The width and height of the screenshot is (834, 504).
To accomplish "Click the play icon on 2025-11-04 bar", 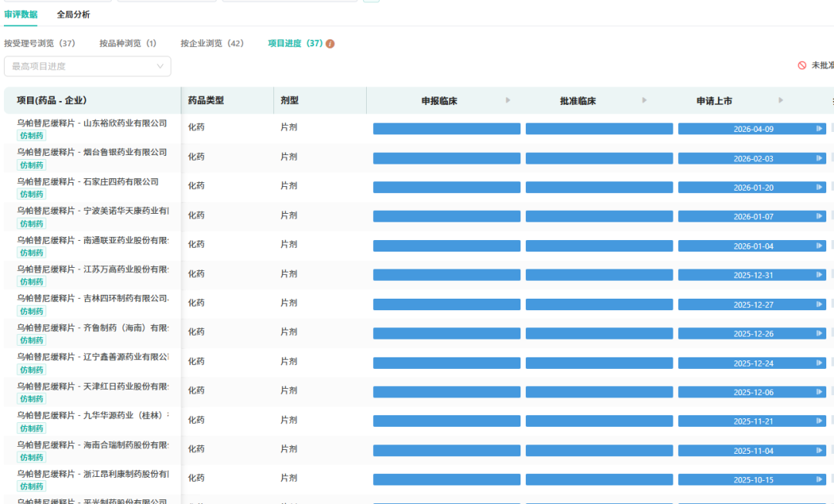I will (819, 451).
